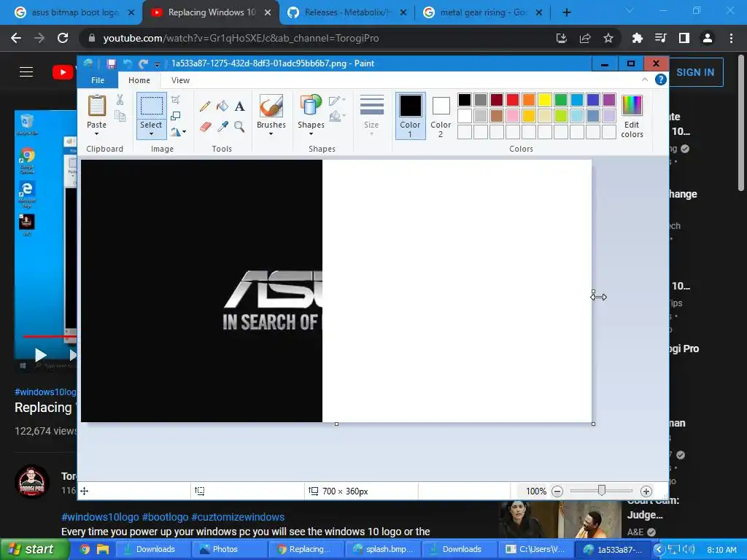Screen dimensions: 747x560
Task: Switch to the Home ribbon tab
Action: pos(139,80)
